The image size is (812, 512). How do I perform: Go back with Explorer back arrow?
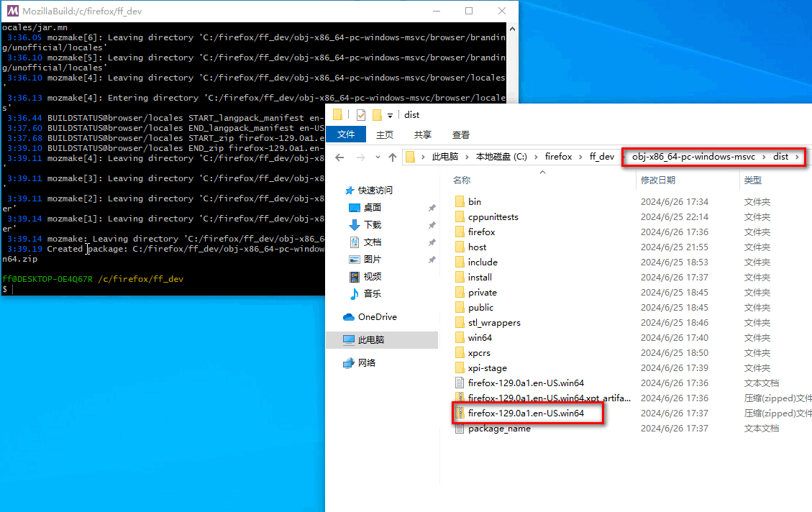[x=339, y=157]
